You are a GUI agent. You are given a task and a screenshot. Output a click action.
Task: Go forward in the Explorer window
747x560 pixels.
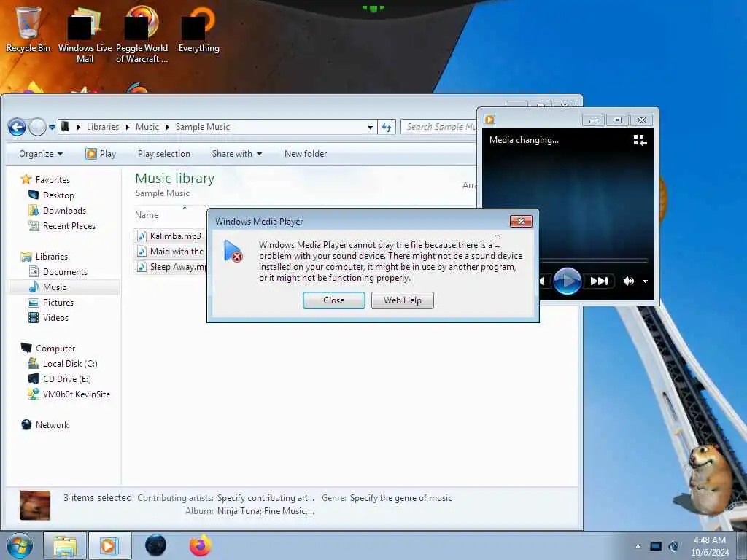point(37,127)
